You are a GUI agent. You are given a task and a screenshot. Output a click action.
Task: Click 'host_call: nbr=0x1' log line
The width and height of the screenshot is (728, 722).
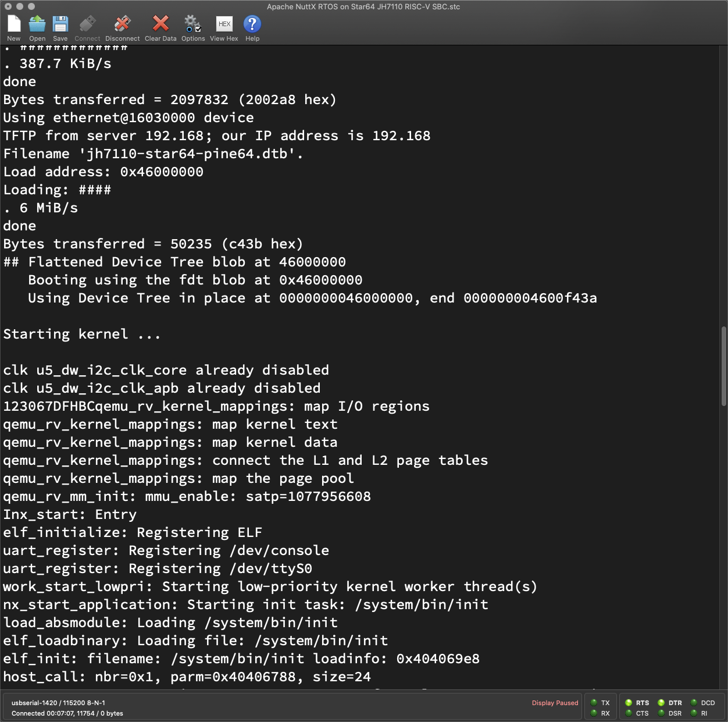pyautogui.click(x=187, y=677)
